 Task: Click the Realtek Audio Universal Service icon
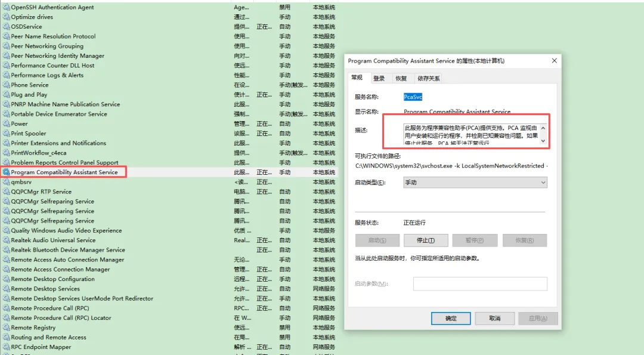pyautogui.click(x=6, y=240)
